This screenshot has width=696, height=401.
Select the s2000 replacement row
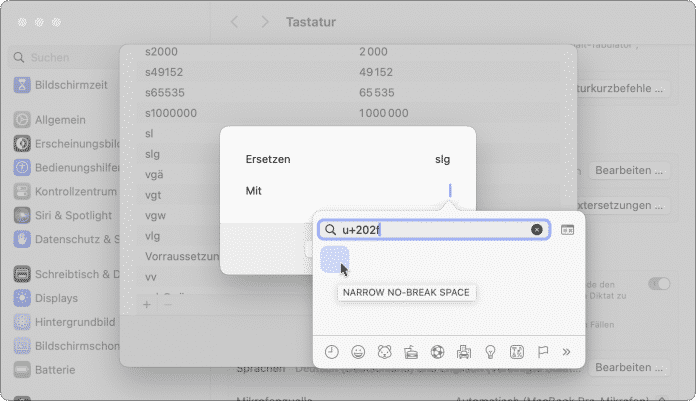tap(348, 52)
